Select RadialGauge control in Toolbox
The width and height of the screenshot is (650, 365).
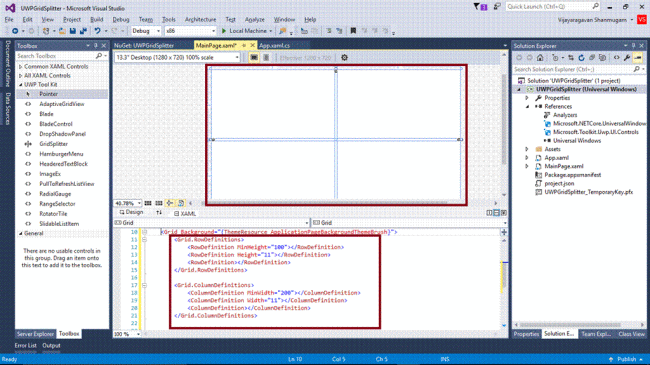tap(55, 194)
